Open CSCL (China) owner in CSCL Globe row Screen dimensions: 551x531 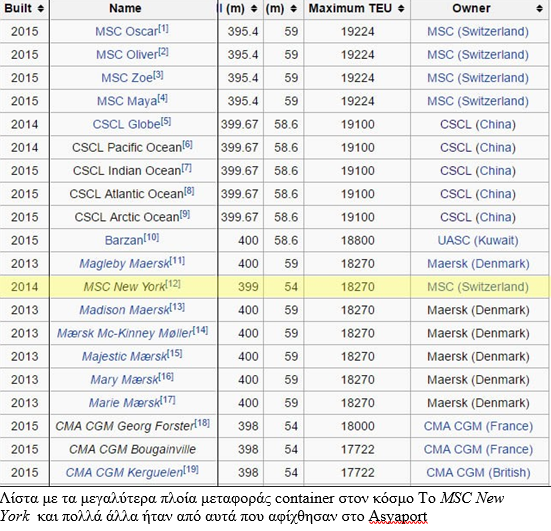pos(478,124)
